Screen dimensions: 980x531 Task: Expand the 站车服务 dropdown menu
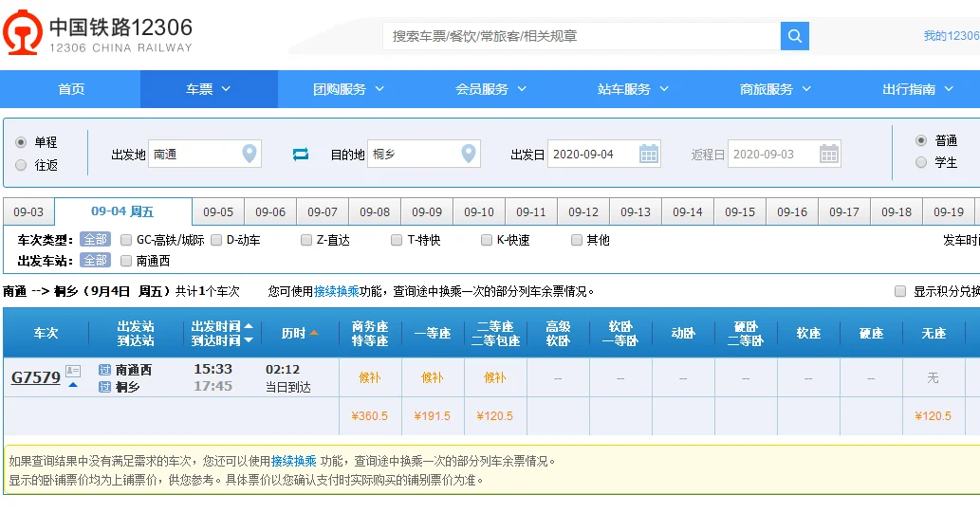(x=633, y=89)
